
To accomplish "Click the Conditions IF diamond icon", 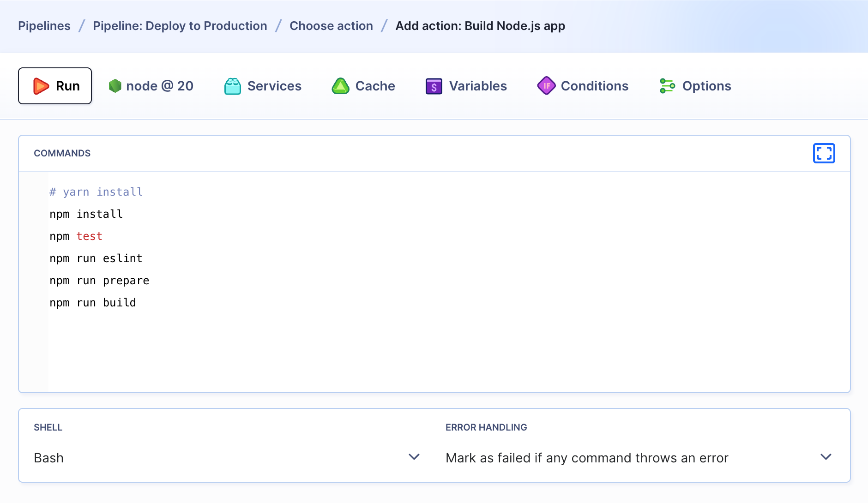I will click(546, 86).
